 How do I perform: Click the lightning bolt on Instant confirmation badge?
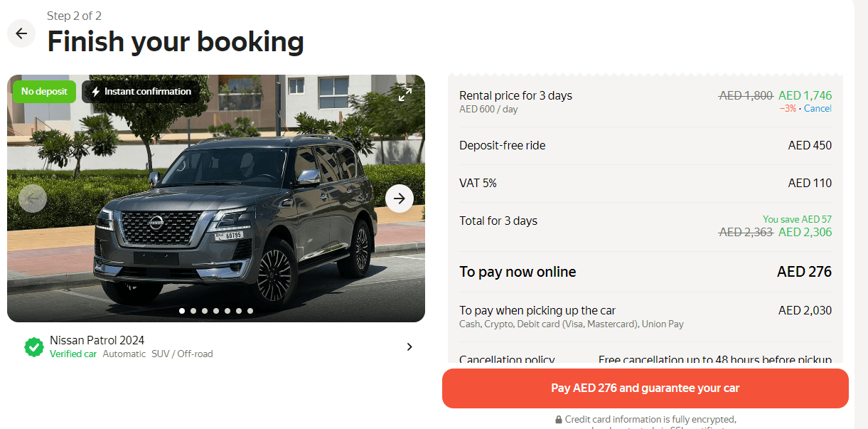tap(97, 91)
